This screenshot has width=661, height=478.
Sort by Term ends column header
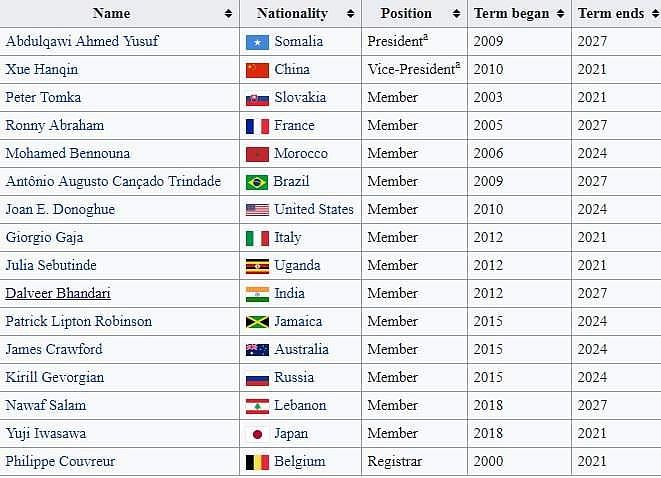point(610,14)
